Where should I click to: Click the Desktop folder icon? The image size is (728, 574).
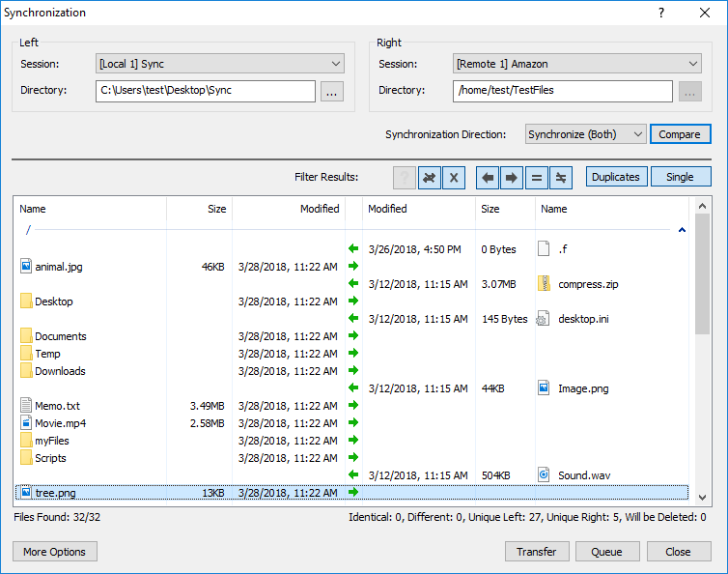coord(26,301)
